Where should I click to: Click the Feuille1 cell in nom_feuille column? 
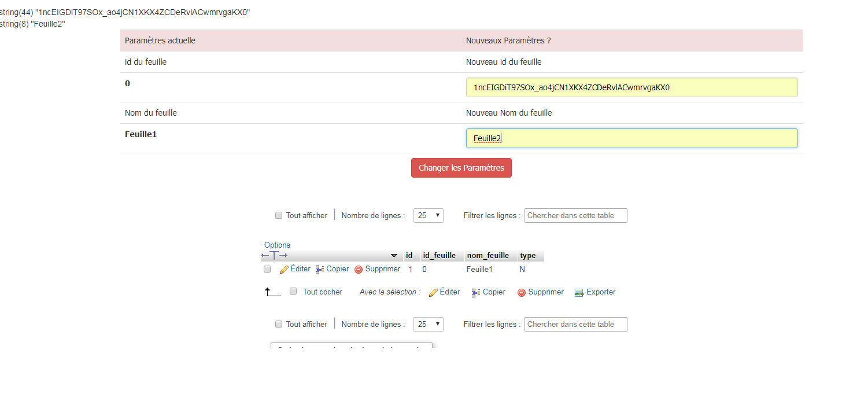(x=479, y=269)
